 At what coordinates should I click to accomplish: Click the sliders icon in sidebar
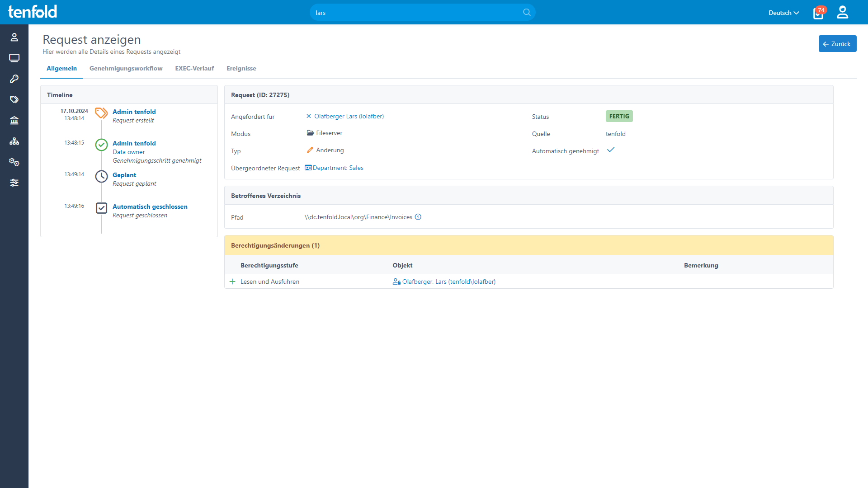(14, 183)
